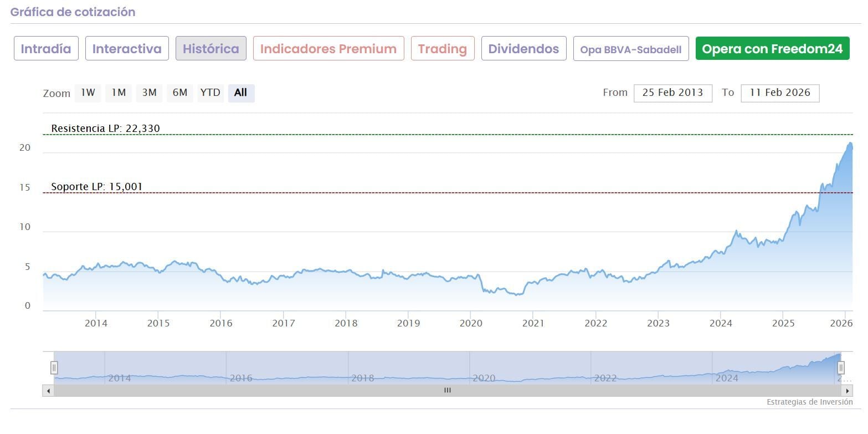Set zoom to 1M
Image resolution: width=868 pixels, height=434 pixels.
(x=119, y=93)
